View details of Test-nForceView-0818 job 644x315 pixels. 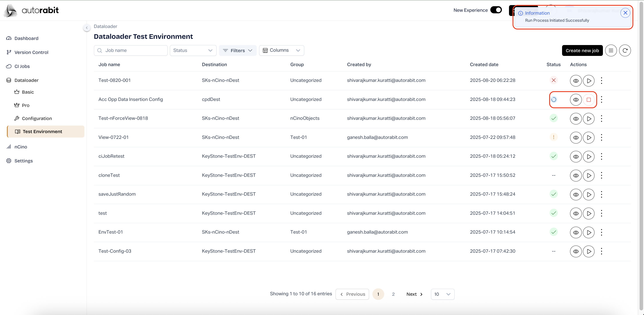point(576,119)
